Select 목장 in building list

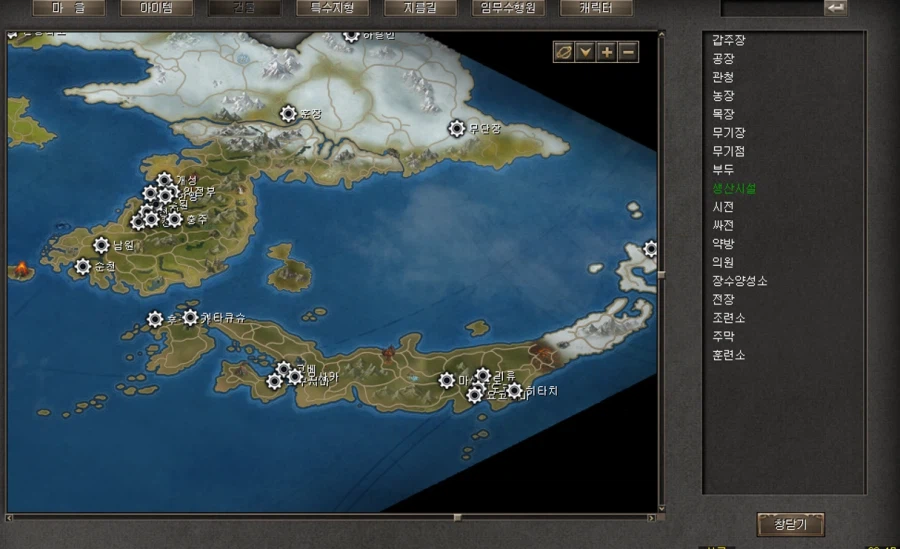(x=723, y=114)
